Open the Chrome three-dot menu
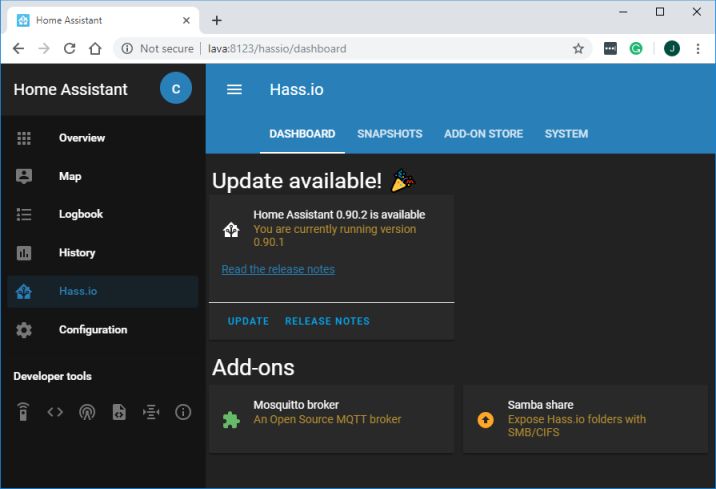 [x=698, y=48]
